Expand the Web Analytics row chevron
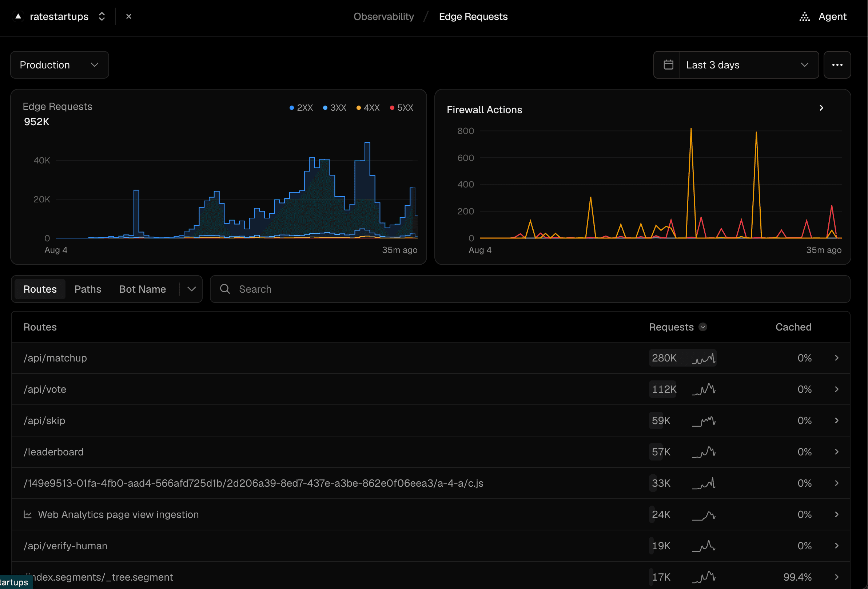 837,515
